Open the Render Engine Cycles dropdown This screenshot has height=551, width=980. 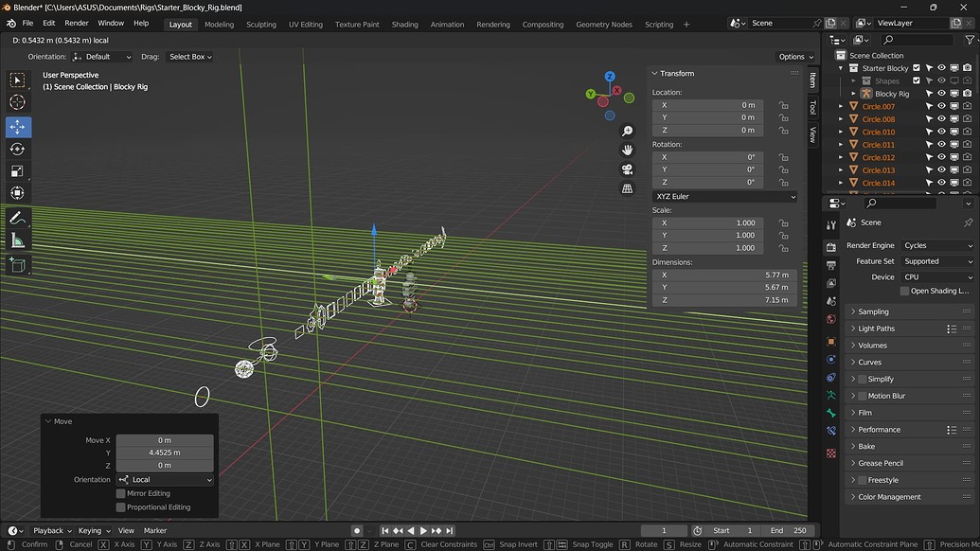pos(938,245)
